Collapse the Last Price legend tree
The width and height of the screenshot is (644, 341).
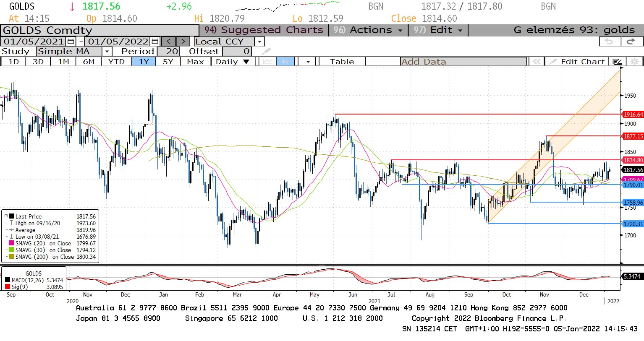tap(6, 217)
